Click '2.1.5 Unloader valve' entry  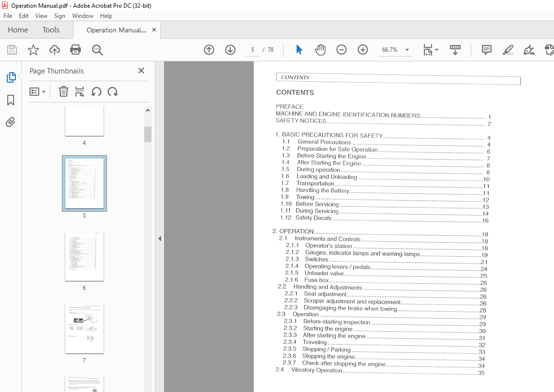pos(386,274)
